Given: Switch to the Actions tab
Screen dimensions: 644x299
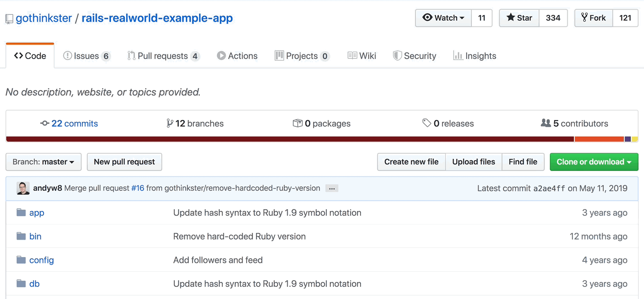Looking at the screenshot, I should point(237,56).
